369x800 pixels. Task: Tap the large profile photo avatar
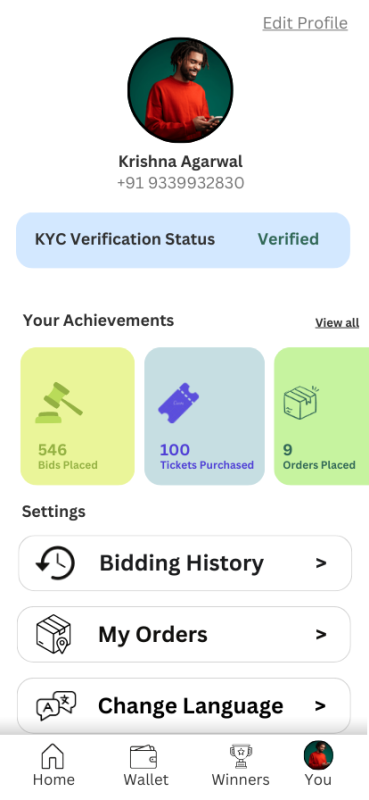[x=180, y=90]
